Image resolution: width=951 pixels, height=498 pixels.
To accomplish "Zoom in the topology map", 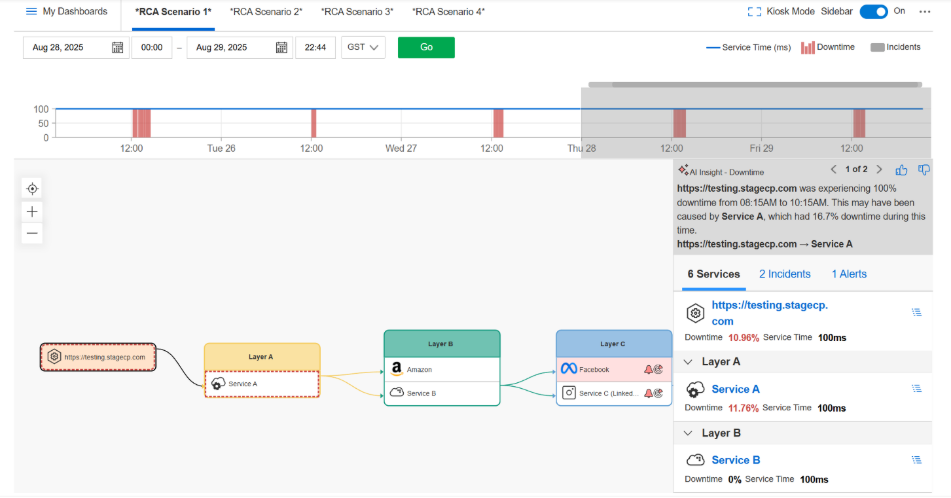I will coord(32,212).
